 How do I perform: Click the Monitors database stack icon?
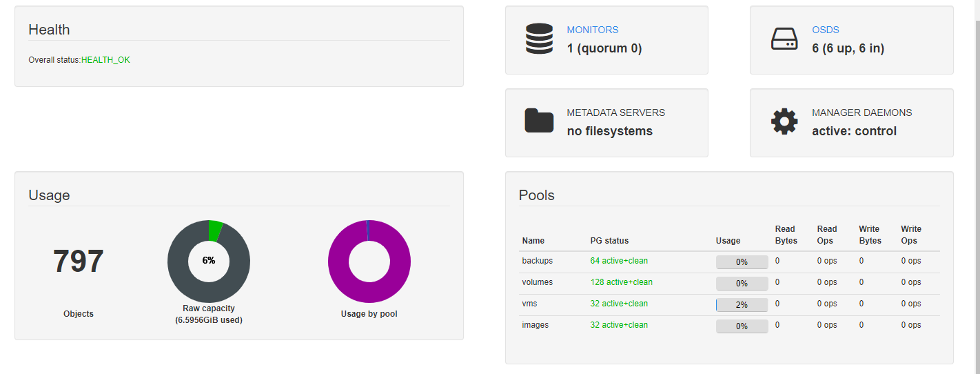(539, 39)
